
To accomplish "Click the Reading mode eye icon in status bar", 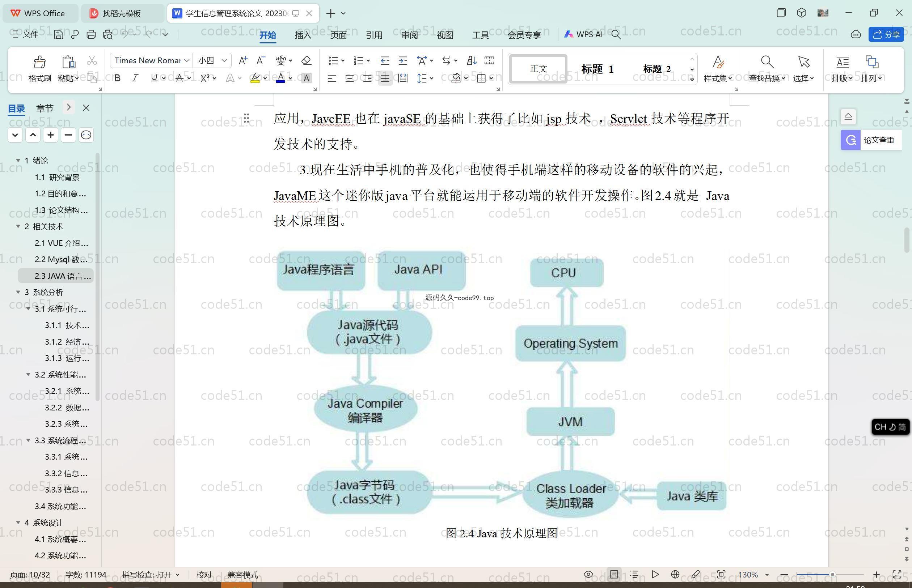I will pyautogui.click(x=588, y=574).
